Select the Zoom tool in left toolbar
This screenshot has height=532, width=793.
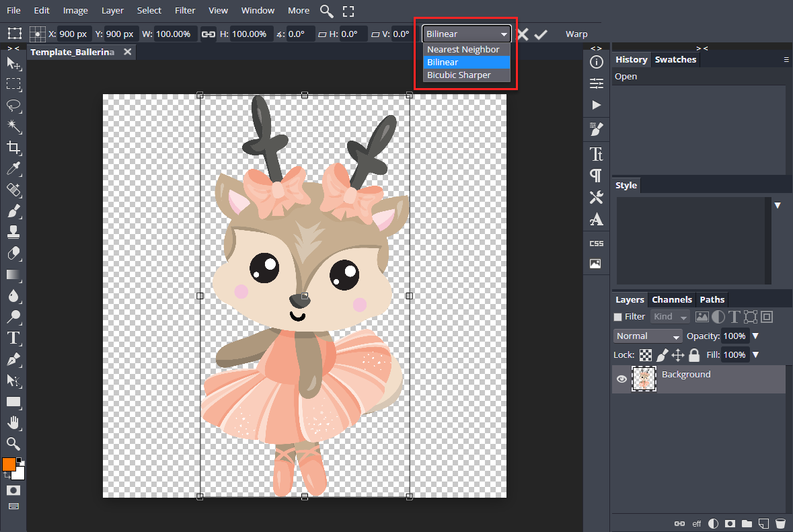tap(13, 443)
